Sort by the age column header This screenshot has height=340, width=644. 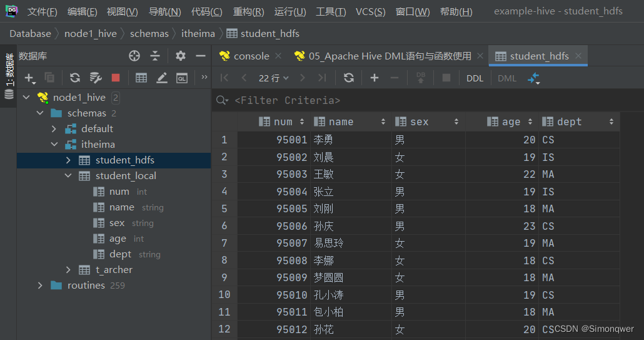[502, 121]
